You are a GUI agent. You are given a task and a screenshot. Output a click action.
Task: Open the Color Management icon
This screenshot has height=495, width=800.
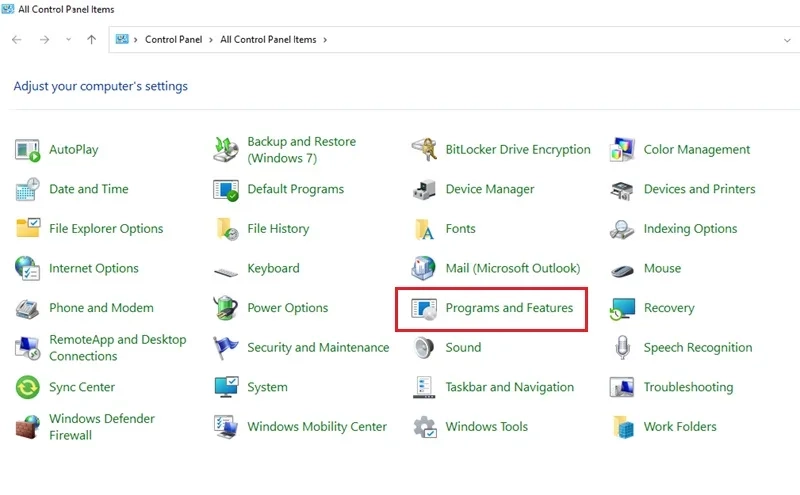[622, 150]
